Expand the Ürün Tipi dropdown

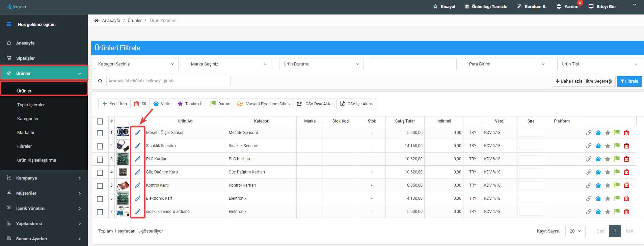coord(599,64)
